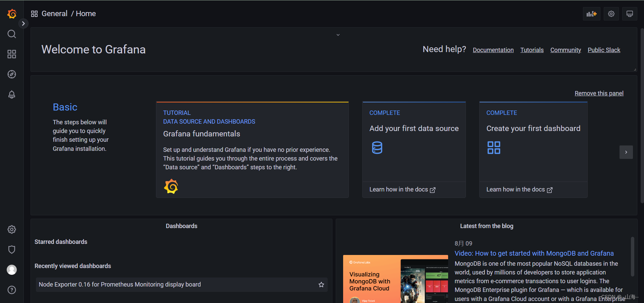Click the Basic heading text
The height and width of the screenshot is (303, 644).
65,107
